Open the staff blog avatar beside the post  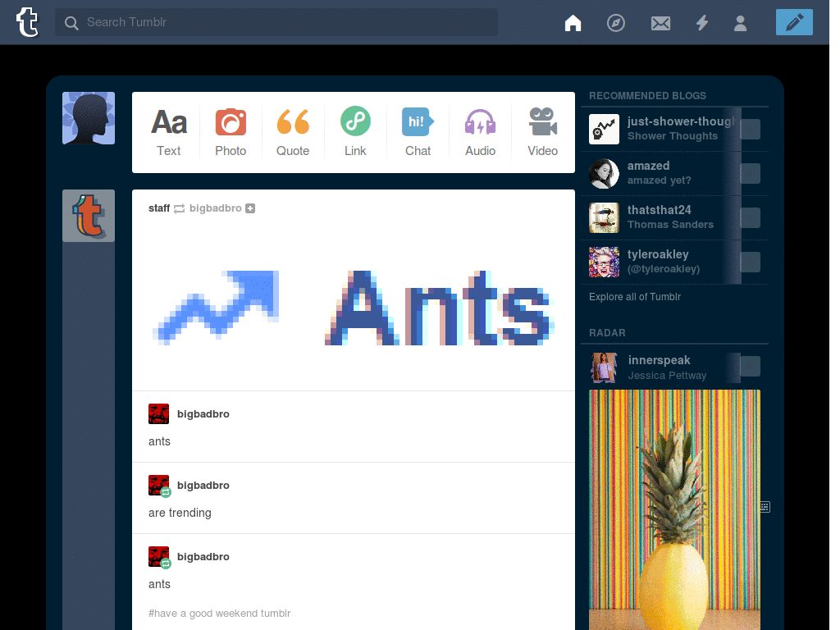click(x=89, y=216)
